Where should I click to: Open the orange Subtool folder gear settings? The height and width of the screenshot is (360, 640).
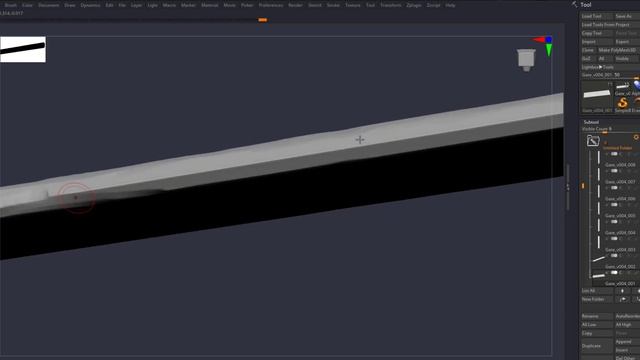[x=636, y=138]
